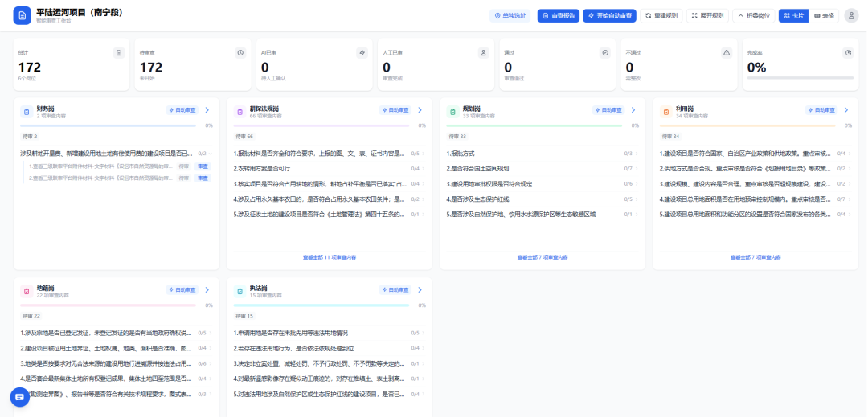The image size is (868, 418).
Task: Open item 1.申请用地是否存在未批先用
Action: point(330,333)
